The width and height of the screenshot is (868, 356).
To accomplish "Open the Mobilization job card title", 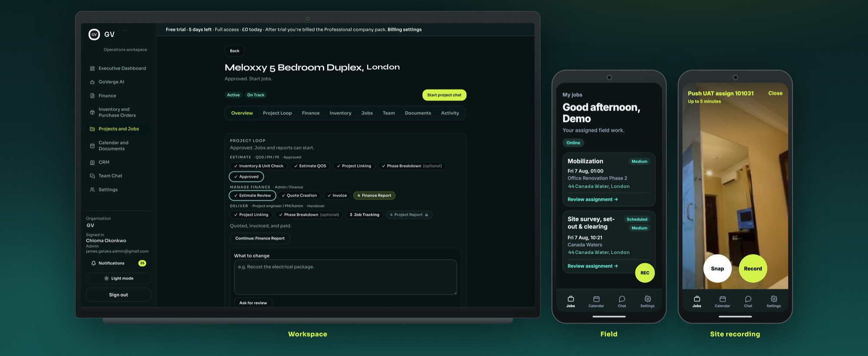I will pos(585,161).
